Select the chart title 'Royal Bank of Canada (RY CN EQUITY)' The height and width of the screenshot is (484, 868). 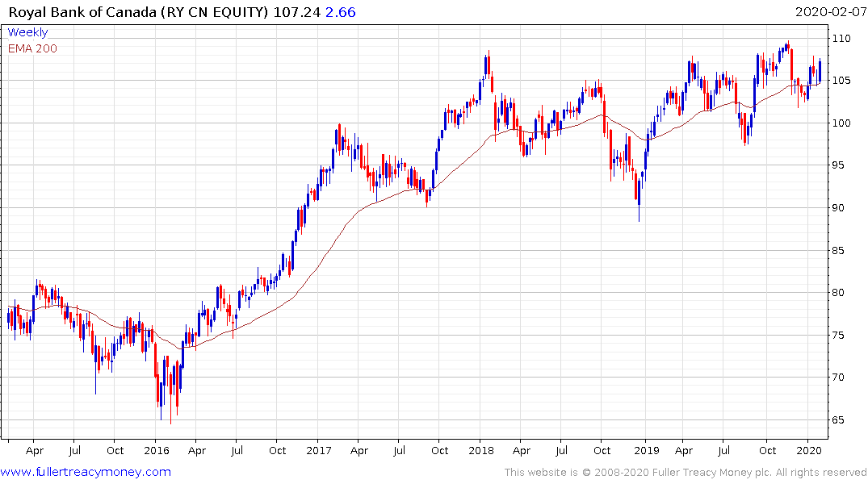coord(138,12)
